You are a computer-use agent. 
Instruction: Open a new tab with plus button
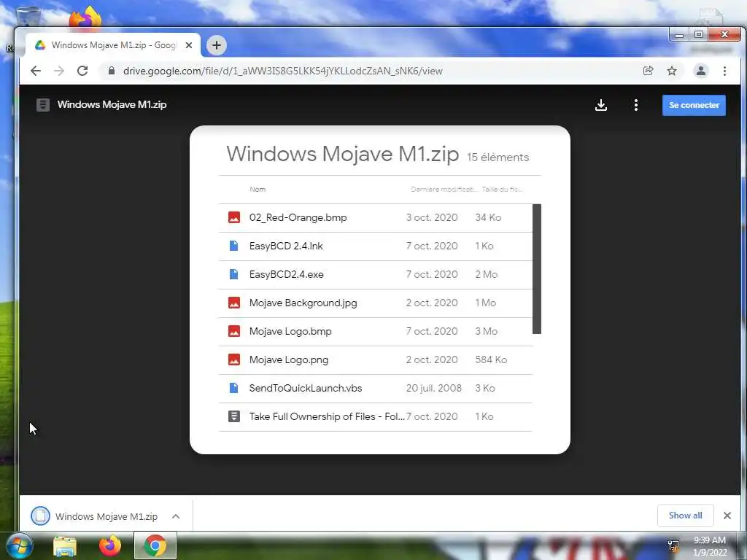(216, 45)
